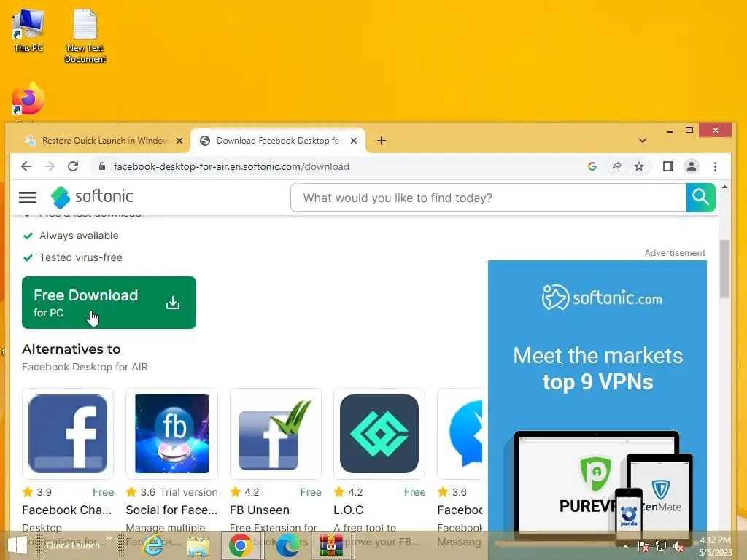Click address bar URL
This screenshot has height=560, width=747.
pos(231,166)
